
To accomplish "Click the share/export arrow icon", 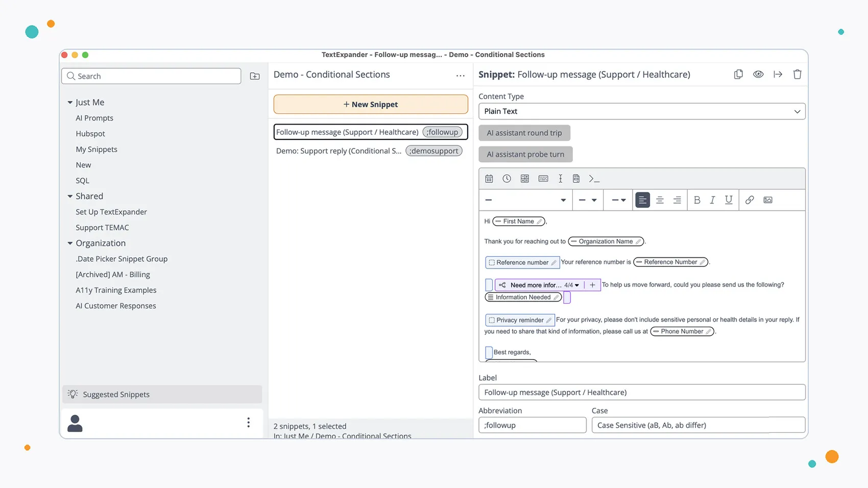I will (x=778, y=75).
